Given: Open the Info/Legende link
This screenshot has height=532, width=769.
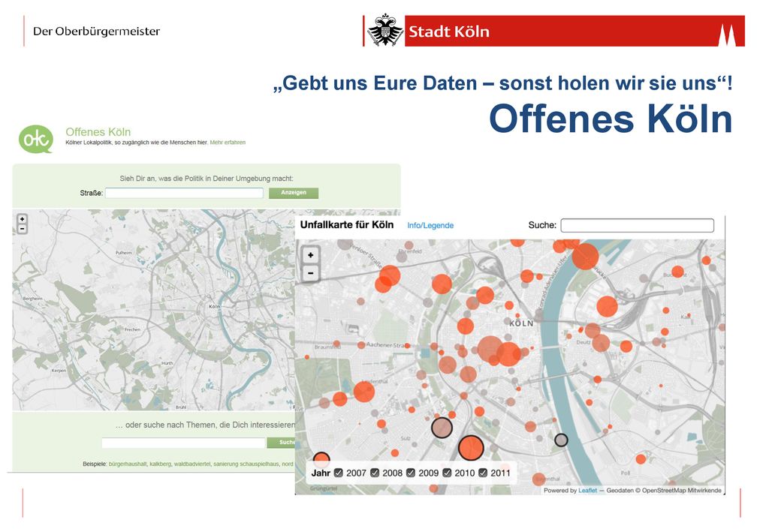Looking at the screenshot, I should (430, 225).
